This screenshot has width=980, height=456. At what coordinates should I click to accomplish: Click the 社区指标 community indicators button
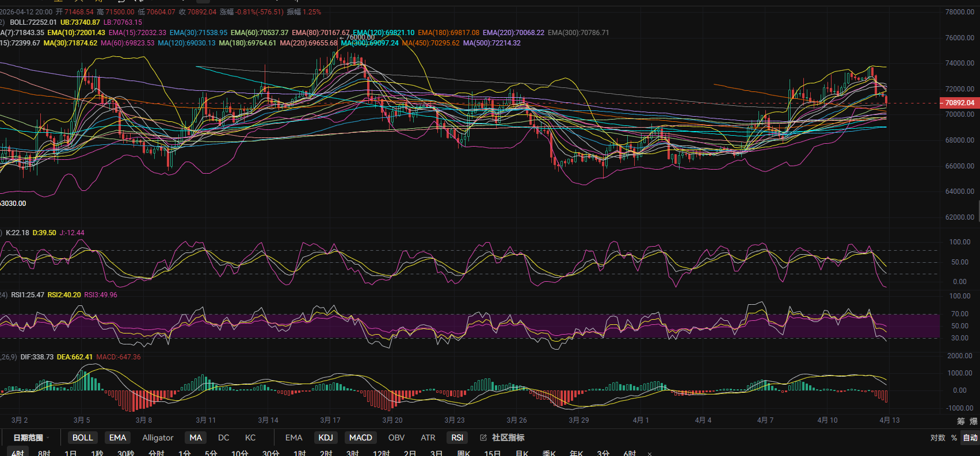coord(508,438)
